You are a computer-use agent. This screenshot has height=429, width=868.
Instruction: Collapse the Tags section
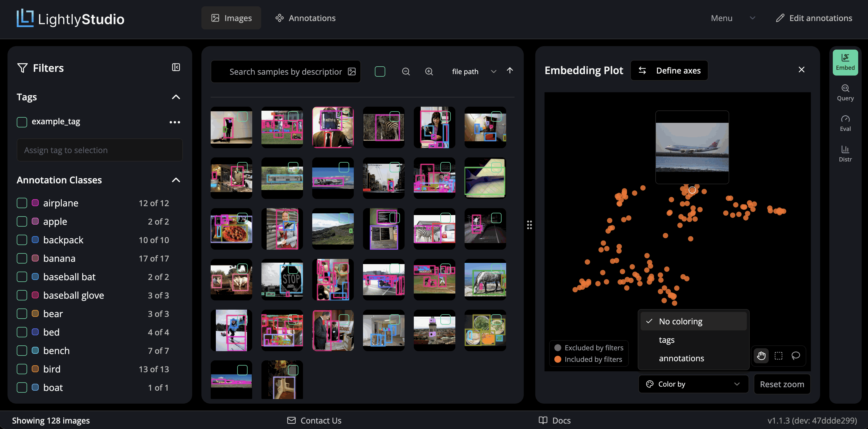pos(176,97)
